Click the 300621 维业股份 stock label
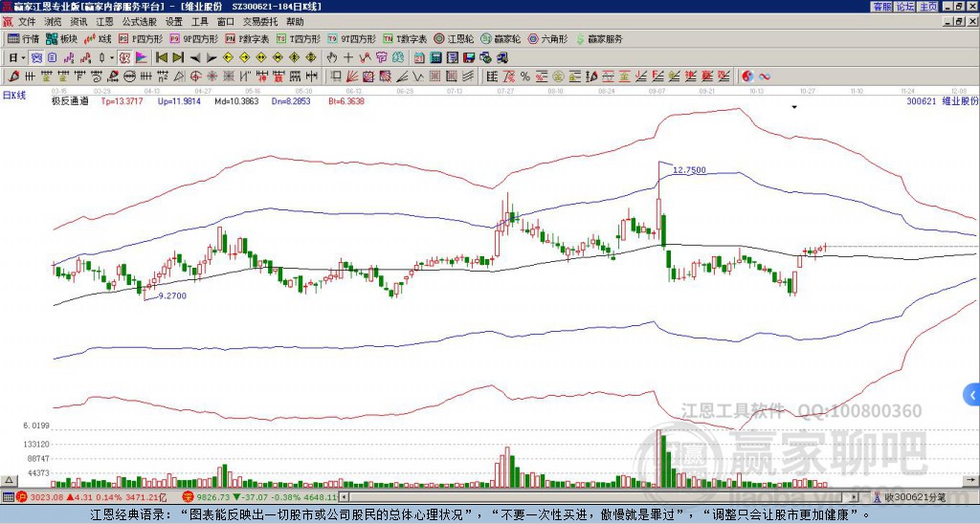 click(x=943, y=100)
